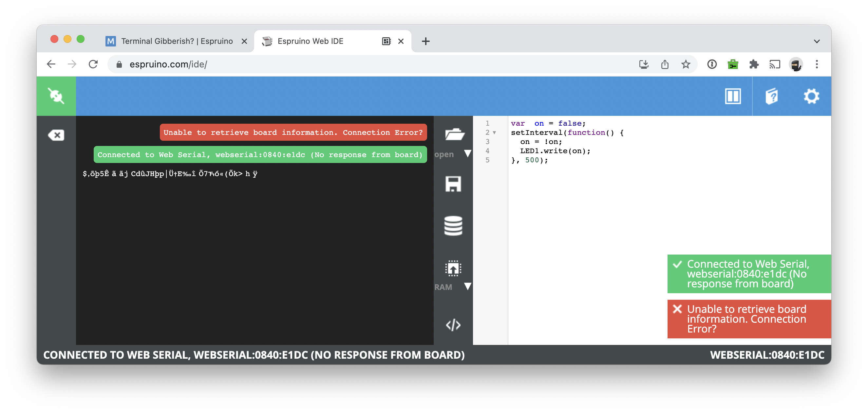868x413 pixels.
Task: Upload code to RAM chip icon
Action: tap(453, 269)
